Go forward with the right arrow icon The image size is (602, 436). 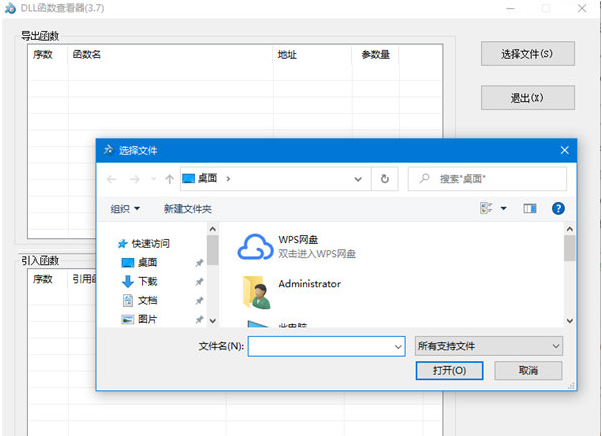[134, 179]
